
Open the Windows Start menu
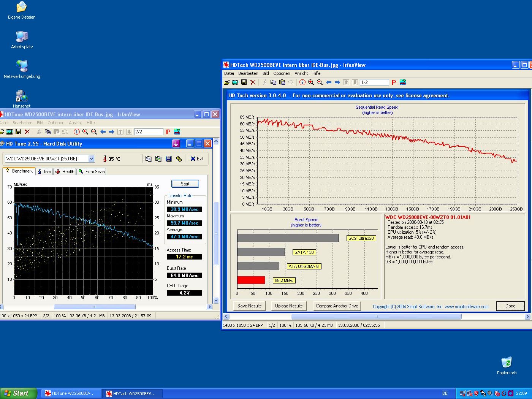pos(18,393)
